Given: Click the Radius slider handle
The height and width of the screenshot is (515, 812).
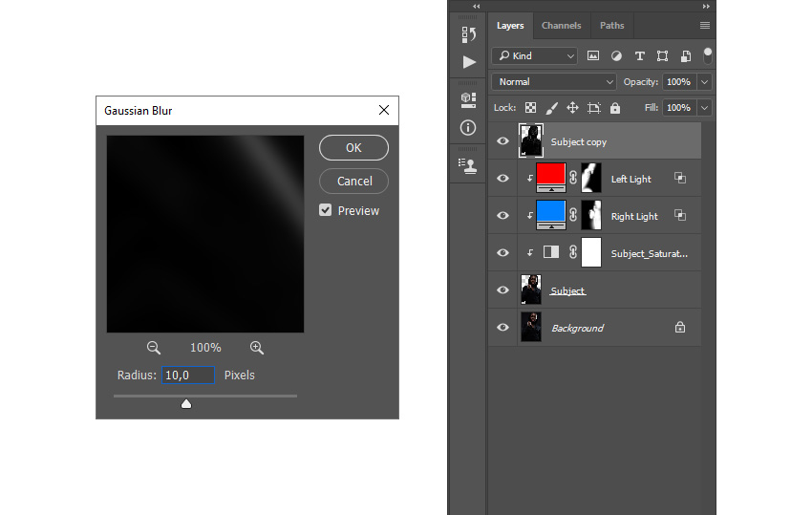Looking at the screenshot, I should [x=186, y=403].
